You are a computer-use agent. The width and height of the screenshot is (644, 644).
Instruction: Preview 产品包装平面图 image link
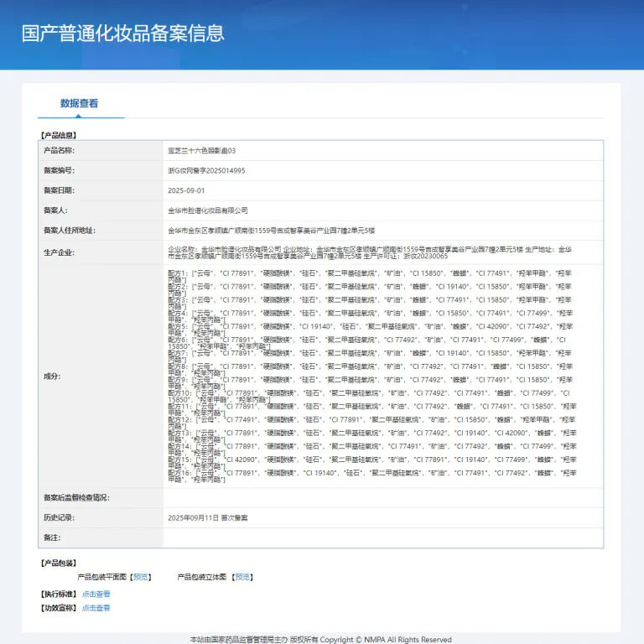pos(141,577)
